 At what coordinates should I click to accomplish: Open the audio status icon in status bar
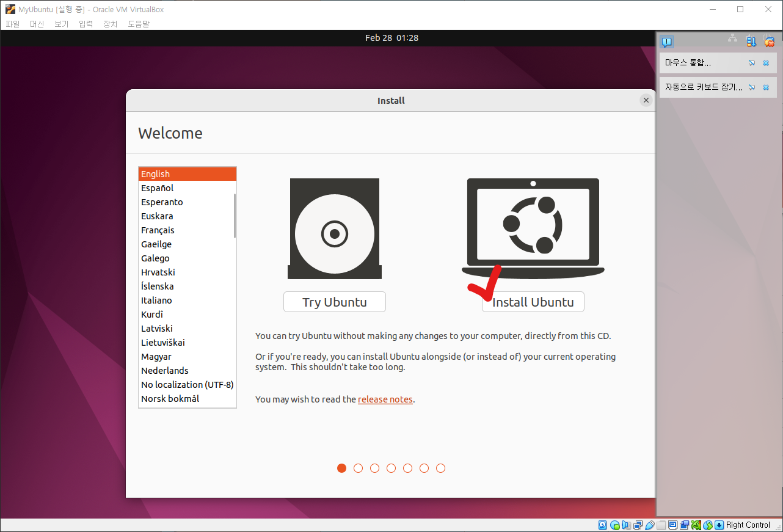click(x=627, y=525)
